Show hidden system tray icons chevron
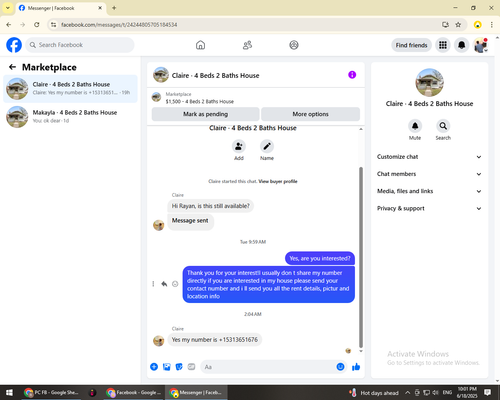The image size is (500, 400). (x=407, y=393)
